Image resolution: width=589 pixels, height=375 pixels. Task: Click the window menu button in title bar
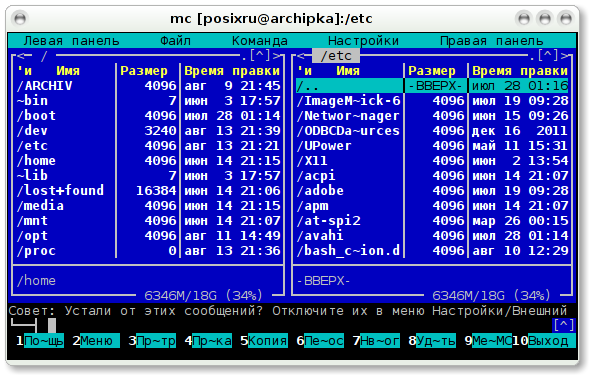[20, 18]
